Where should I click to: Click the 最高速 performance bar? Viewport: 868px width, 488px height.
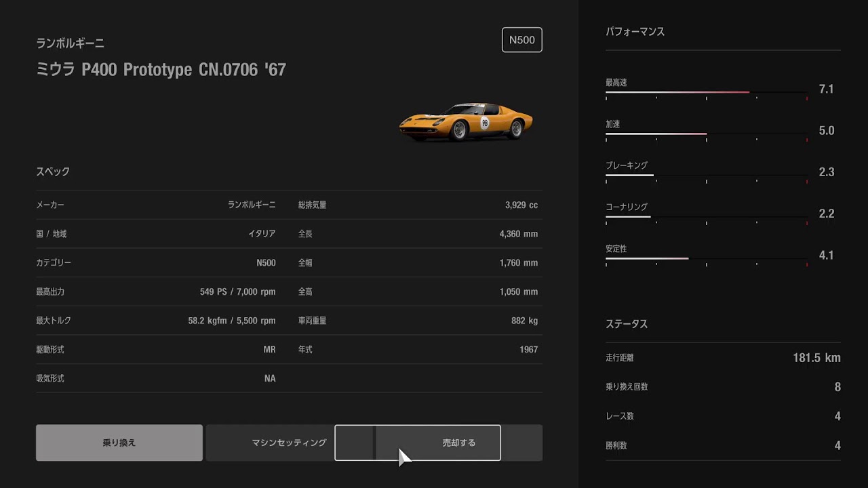pos(706,91)
